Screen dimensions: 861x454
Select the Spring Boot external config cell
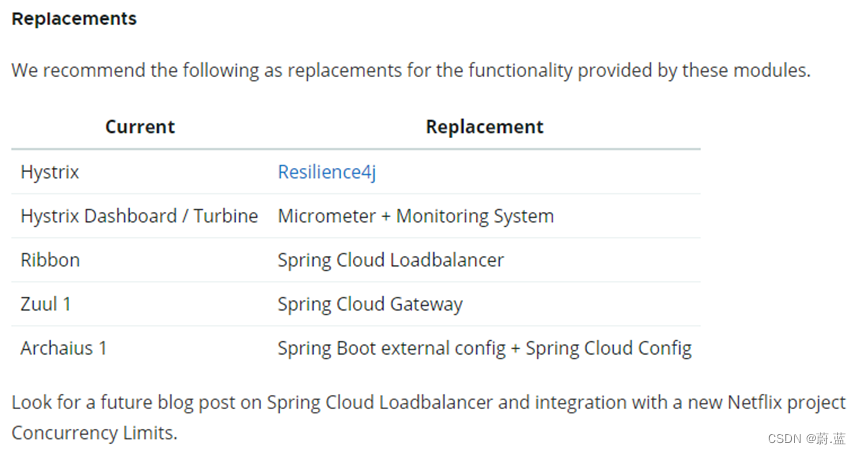tap(484, 348)
